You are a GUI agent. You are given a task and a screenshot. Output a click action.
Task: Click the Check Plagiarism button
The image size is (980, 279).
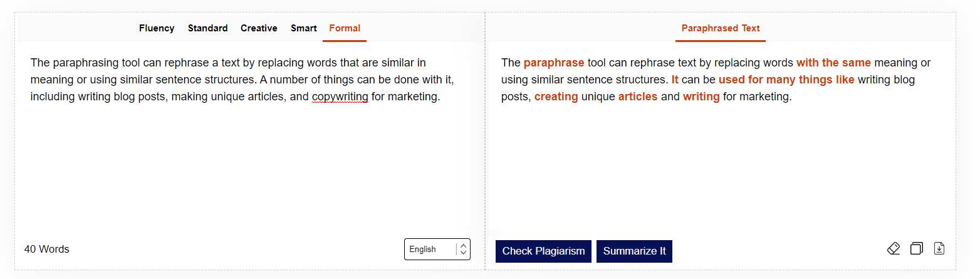tap(543, 251)
